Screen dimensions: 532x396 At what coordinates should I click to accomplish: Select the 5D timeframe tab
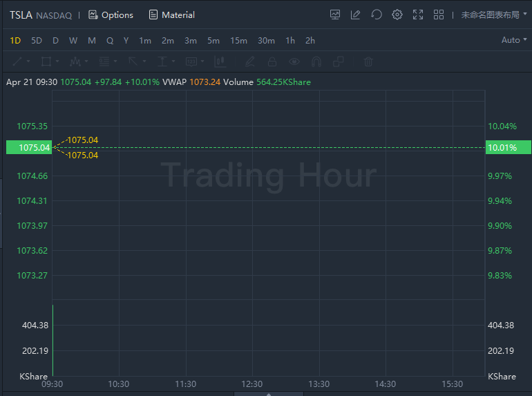37,41
